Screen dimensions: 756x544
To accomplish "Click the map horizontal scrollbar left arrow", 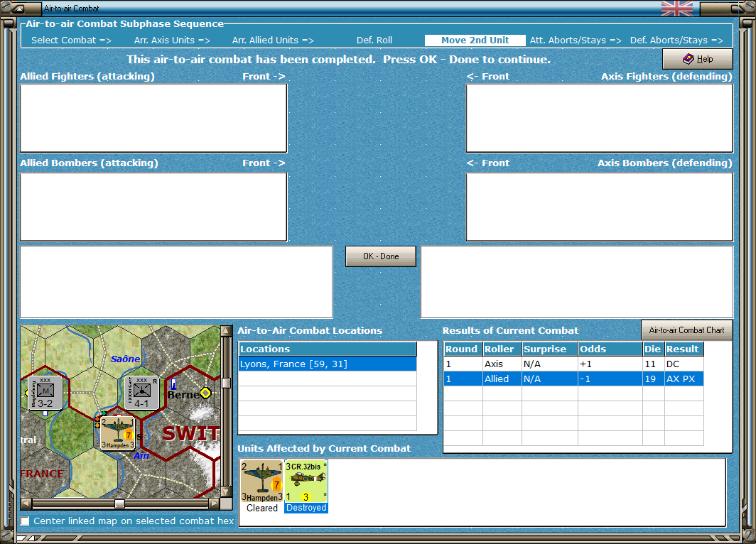I will coord(26,504).
